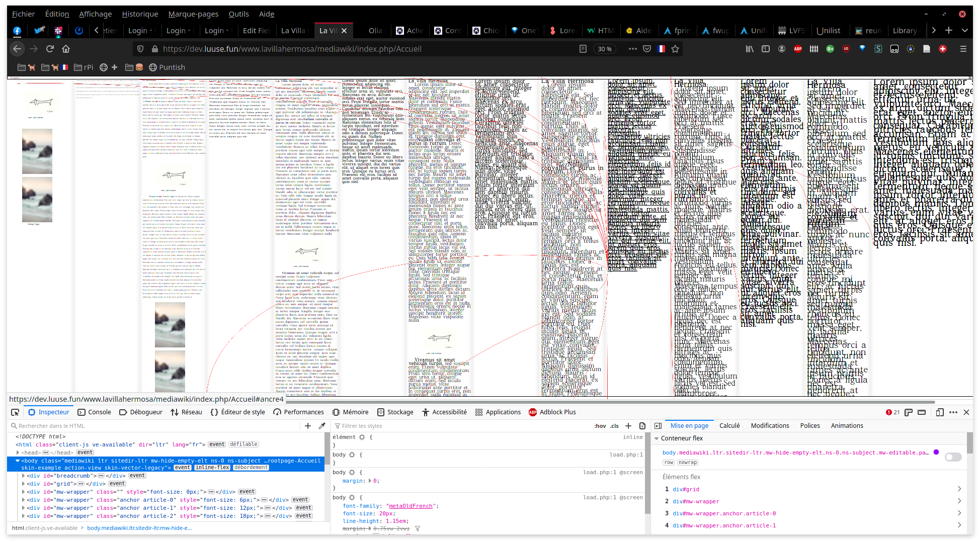Image resolution: width=980 pixels, height=543 pixels.
Task: Expand the head element node
Action: [x=19, y=452]
